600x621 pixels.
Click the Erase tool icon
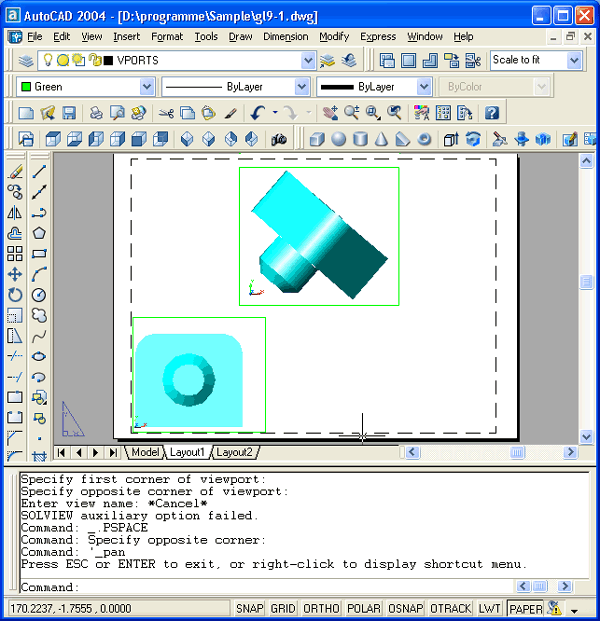coord(15,172)
